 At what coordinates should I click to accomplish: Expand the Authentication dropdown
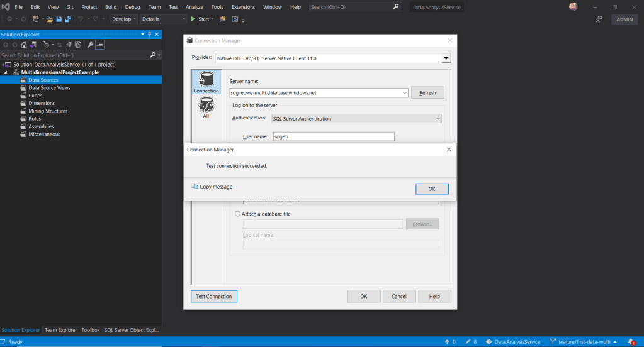[x=438, y=118]
